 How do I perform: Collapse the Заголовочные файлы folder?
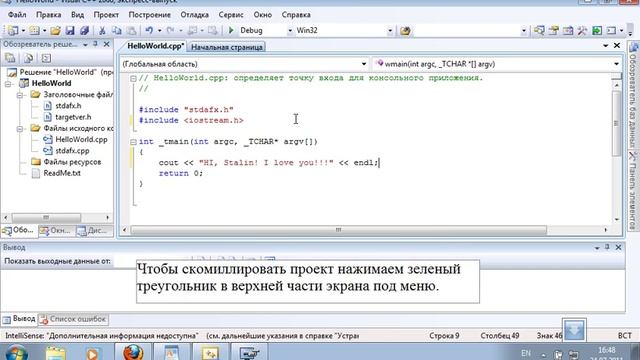(x=20, y=95)
